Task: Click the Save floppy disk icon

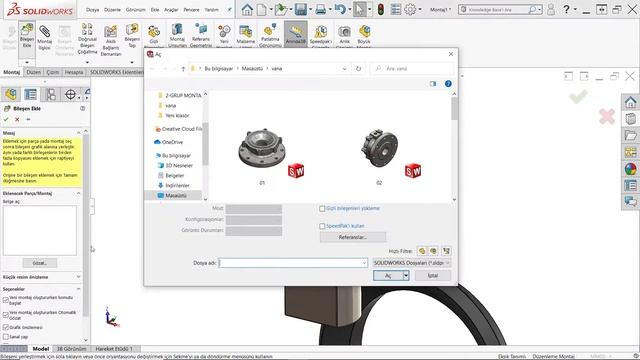Action: point(301,9)
